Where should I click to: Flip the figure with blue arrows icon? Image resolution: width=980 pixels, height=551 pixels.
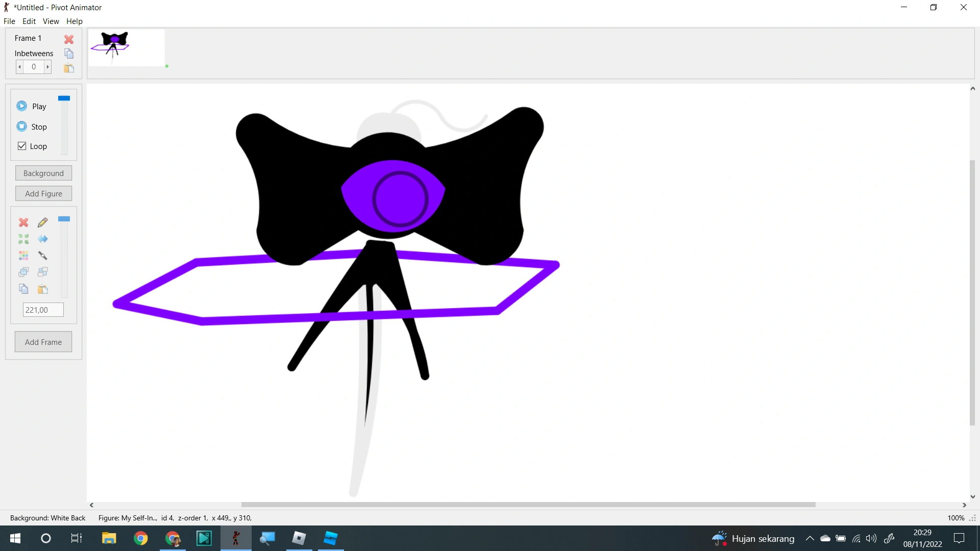(43, 239)
